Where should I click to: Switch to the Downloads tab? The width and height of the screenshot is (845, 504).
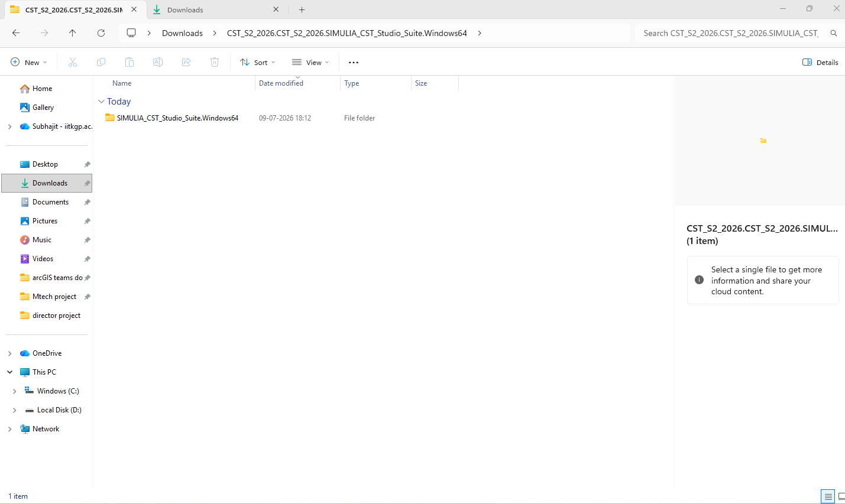tap(216, 9)
